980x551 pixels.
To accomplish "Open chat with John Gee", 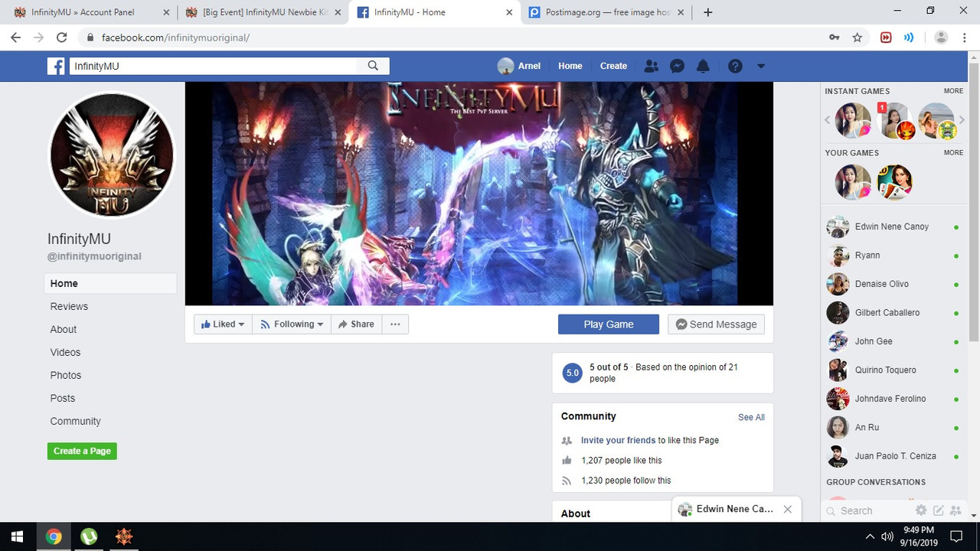I will [893, 341].
